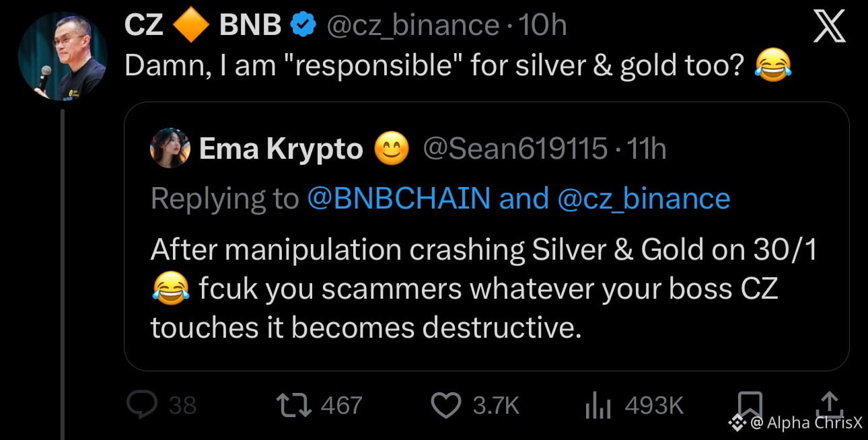Open the quoted tweet body text

point(471,289)
